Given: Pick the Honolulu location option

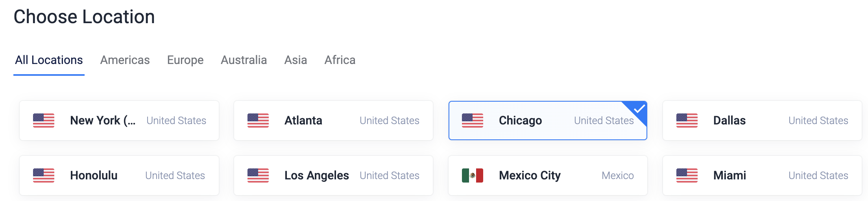Looking at the screenshot, I should coord(119,175).
